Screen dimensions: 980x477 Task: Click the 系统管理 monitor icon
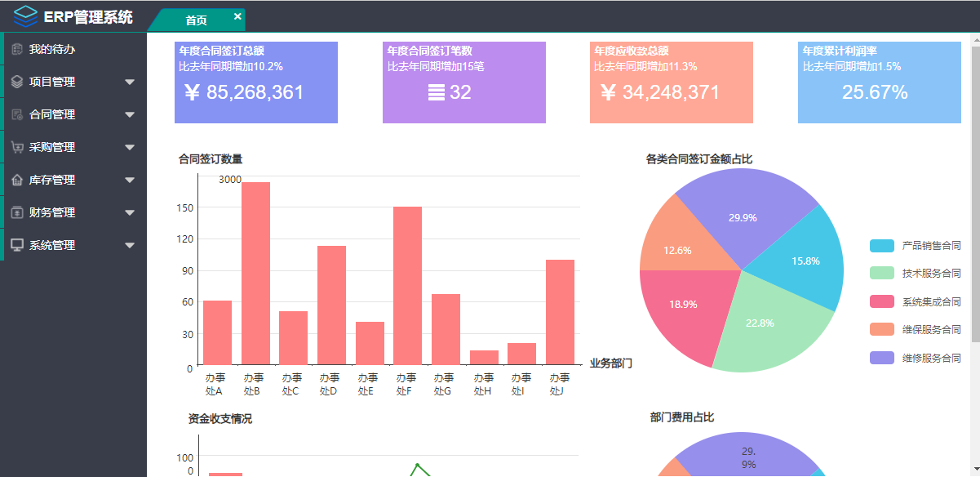click(17, 245)
